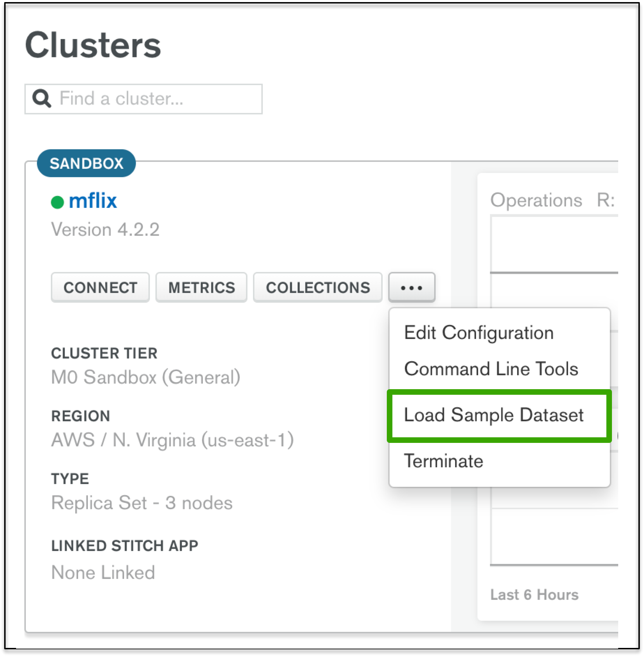Click the REGION value AWS N. Virginia
Viewport: 644px width, 657px height.
(173, 440)
